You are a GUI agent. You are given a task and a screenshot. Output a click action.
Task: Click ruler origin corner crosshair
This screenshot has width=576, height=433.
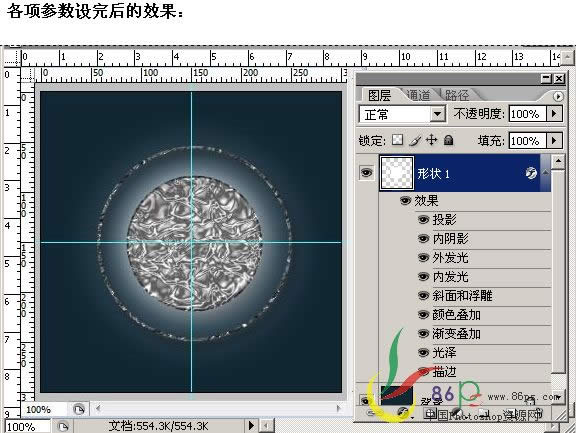point(12,57)
